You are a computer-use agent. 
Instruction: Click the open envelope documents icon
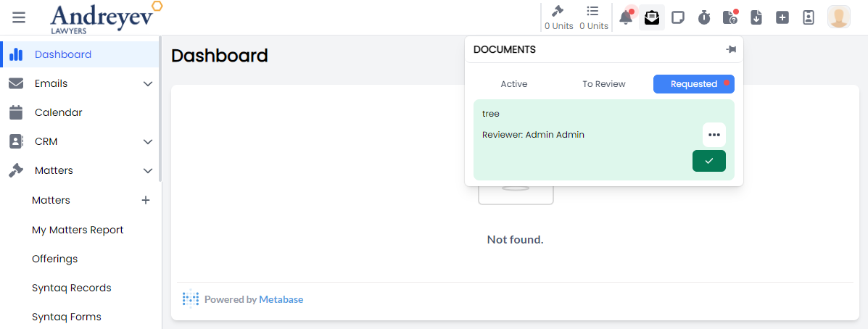pos(652,17)
